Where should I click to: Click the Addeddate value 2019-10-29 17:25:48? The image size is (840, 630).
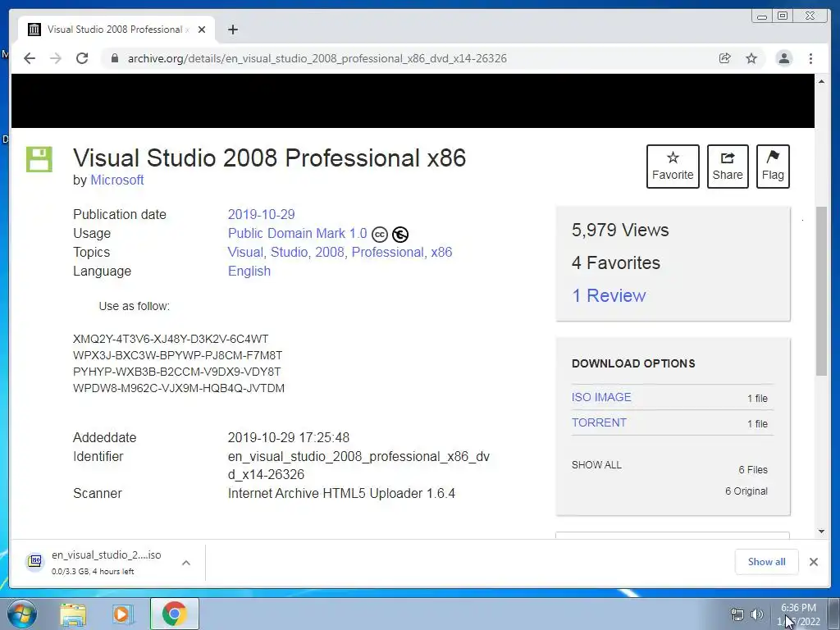289,438
